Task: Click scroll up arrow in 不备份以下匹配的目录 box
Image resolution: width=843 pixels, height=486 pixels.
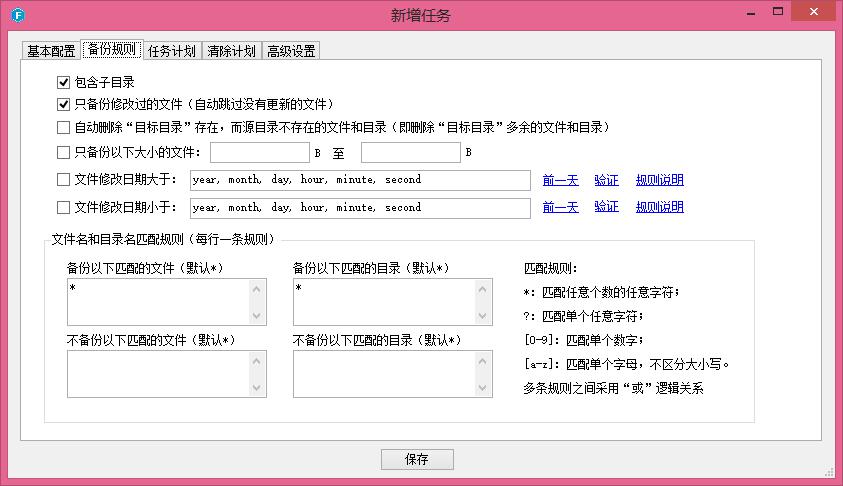Action: coord(482,361)
